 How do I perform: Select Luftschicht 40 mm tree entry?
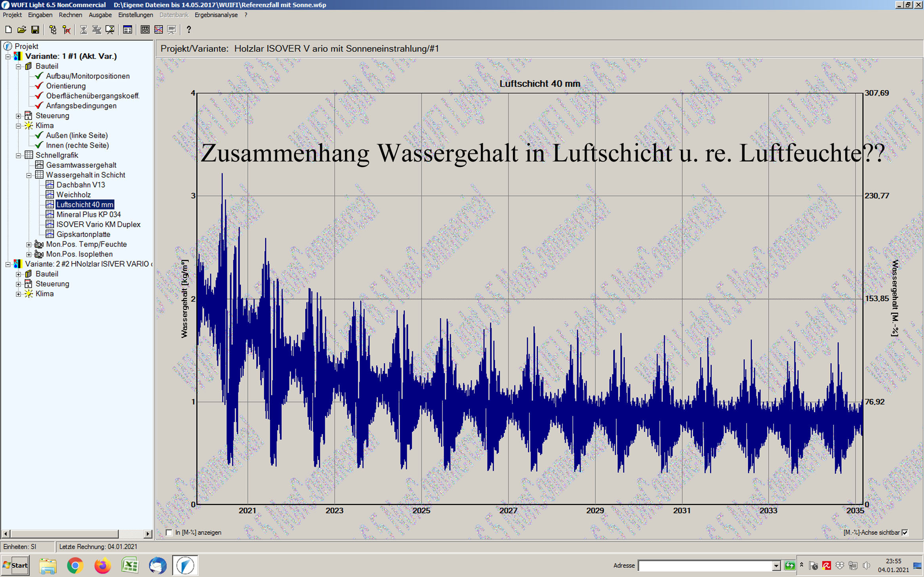85,205
